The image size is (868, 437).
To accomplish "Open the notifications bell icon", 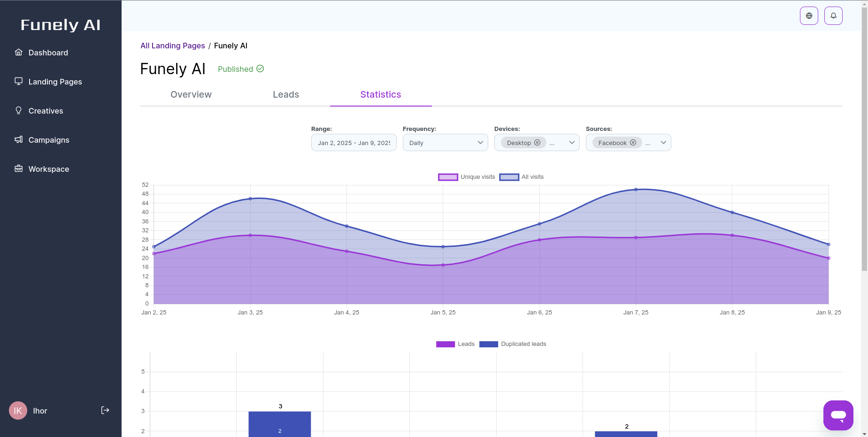I will [833, 15].
